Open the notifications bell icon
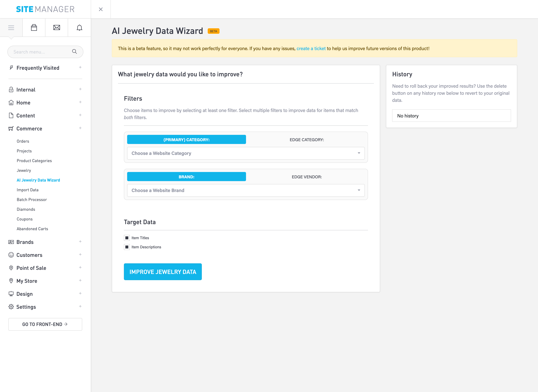The width and height of the screenshot is (538, 392). [x=79, y=28]
